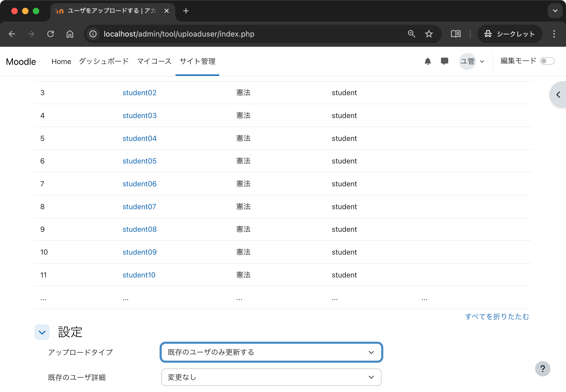Click the zoom magnifier icon in the address bar
The height and width of the screenshot is (392, 566).
click(411, 34)
